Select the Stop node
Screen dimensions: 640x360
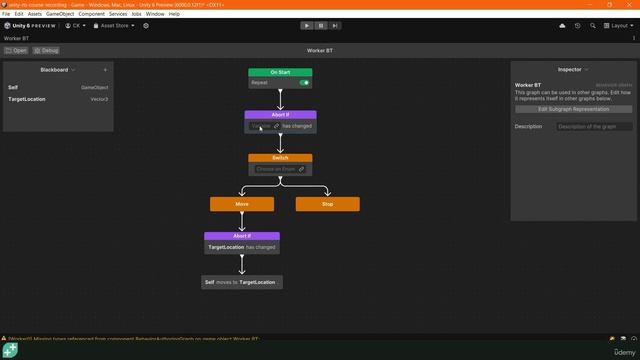[328, 204]
